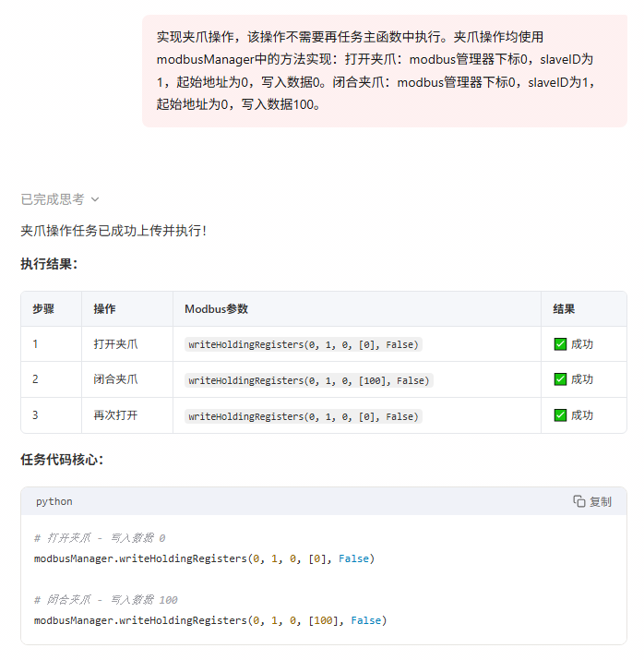This screenshot has width=644, height=660.
Task: Click the [100] writeHoldingRegisters code in the table
Action: pyautogui.click(x=309, y=380)
